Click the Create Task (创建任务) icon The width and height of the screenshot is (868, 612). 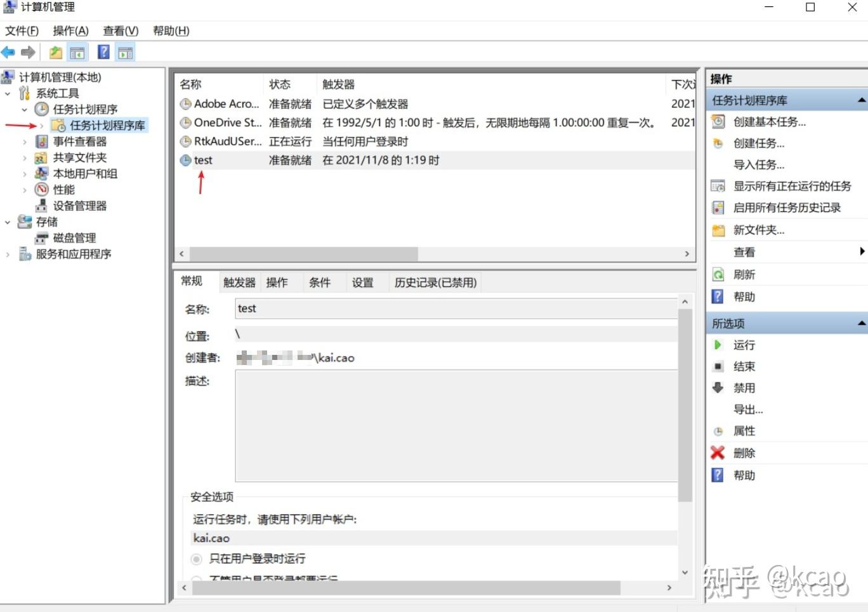coord(718,143)
